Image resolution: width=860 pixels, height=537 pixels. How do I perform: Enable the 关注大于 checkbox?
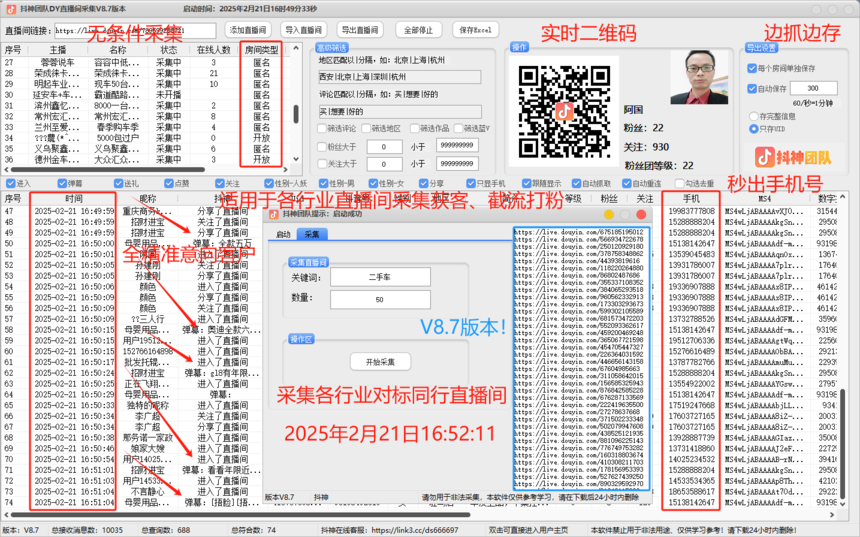coord(322,163)
